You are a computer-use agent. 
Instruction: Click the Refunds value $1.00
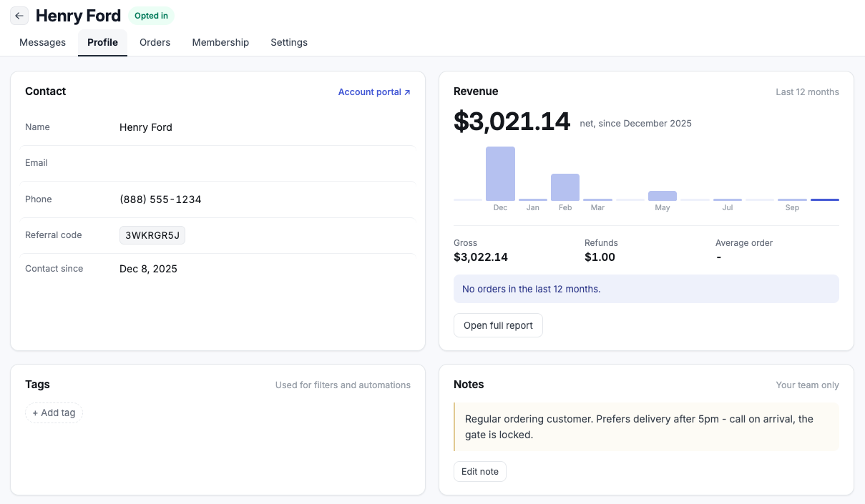(x=600, y=257)
